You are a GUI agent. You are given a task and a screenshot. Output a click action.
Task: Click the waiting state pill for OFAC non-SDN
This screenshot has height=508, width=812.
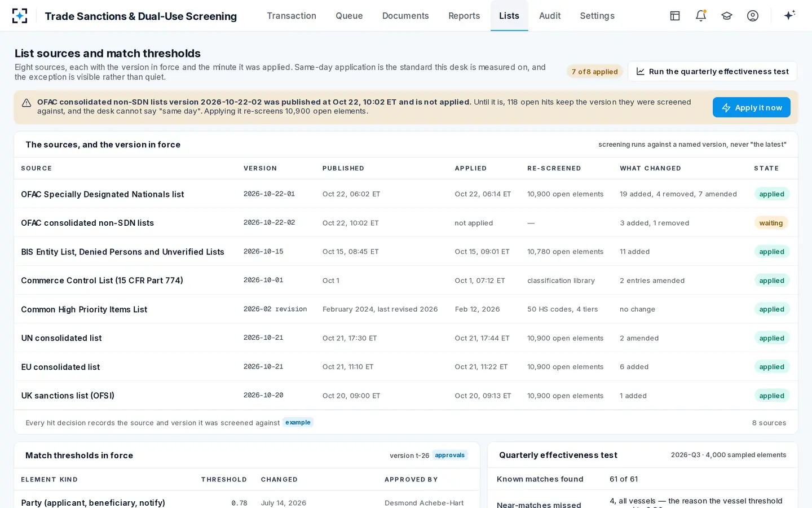click(x=771, y=223)
